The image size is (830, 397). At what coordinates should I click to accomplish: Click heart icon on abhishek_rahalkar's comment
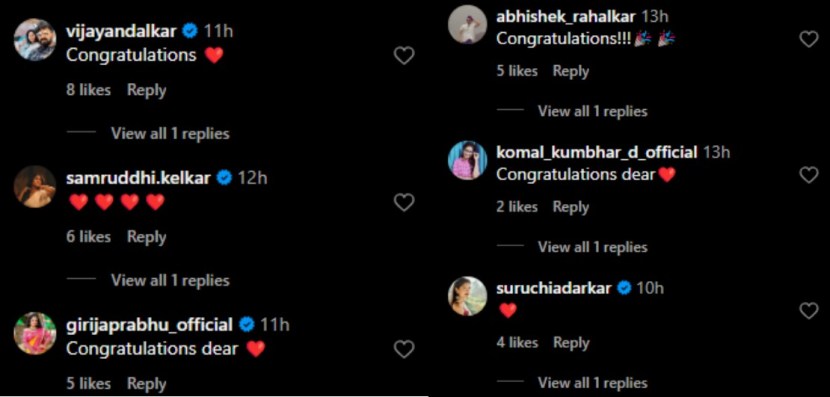point(808,39)
